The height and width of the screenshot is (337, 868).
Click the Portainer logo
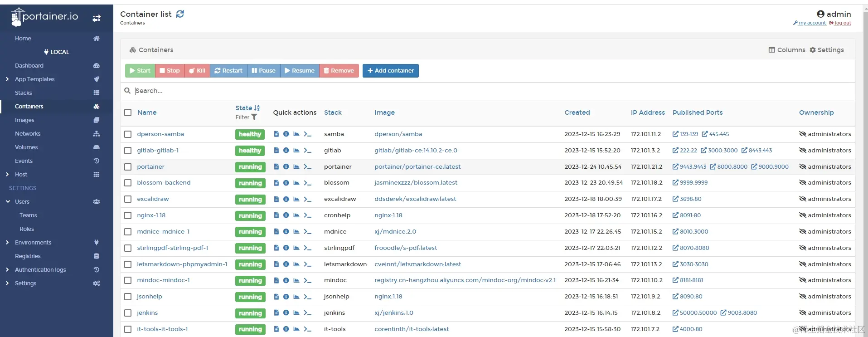[x=44, y=17]
